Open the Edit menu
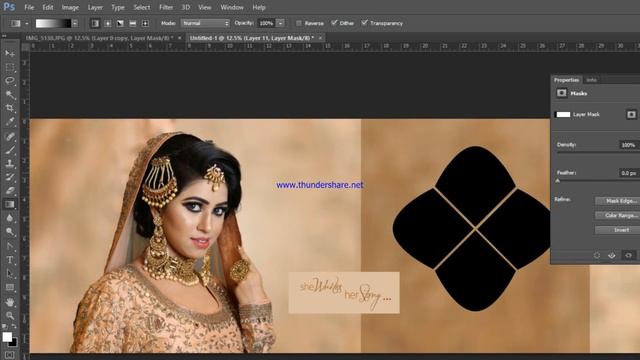Viewport: 640px width, 360px height. tap(48, 7)
